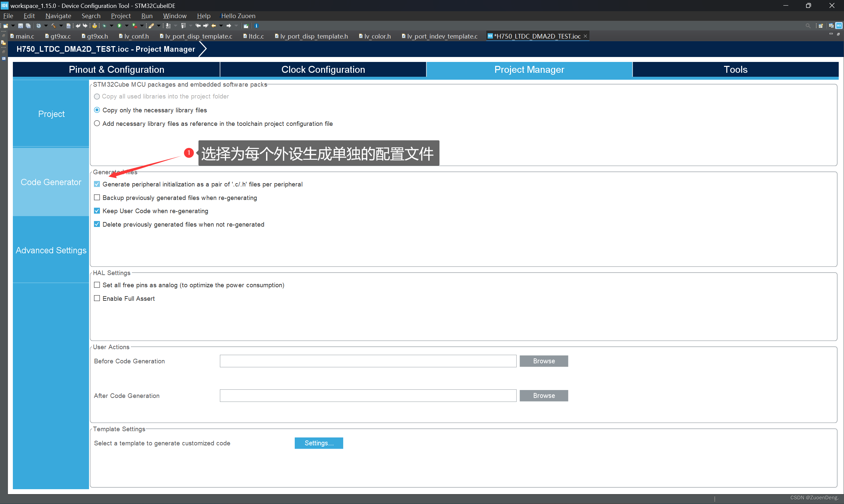
Task: Click the template Settings... button
Action: [x=318, y=443]
